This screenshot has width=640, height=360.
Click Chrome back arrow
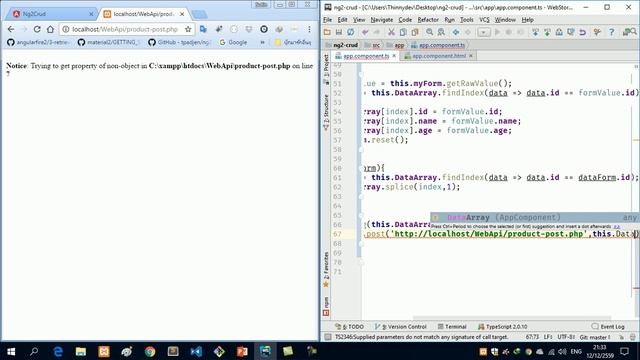[11, 29]
